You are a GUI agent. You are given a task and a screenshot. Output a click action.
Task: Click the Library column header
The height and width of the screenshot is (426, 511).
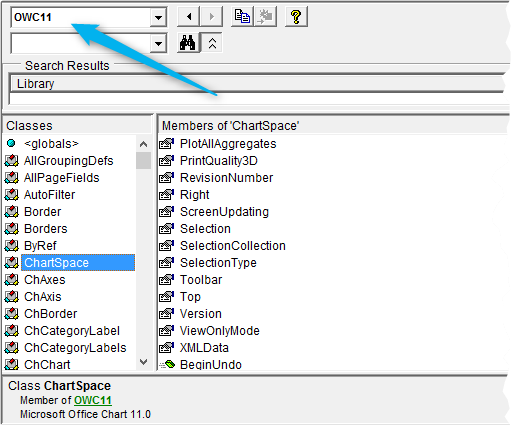coord(257,83)
